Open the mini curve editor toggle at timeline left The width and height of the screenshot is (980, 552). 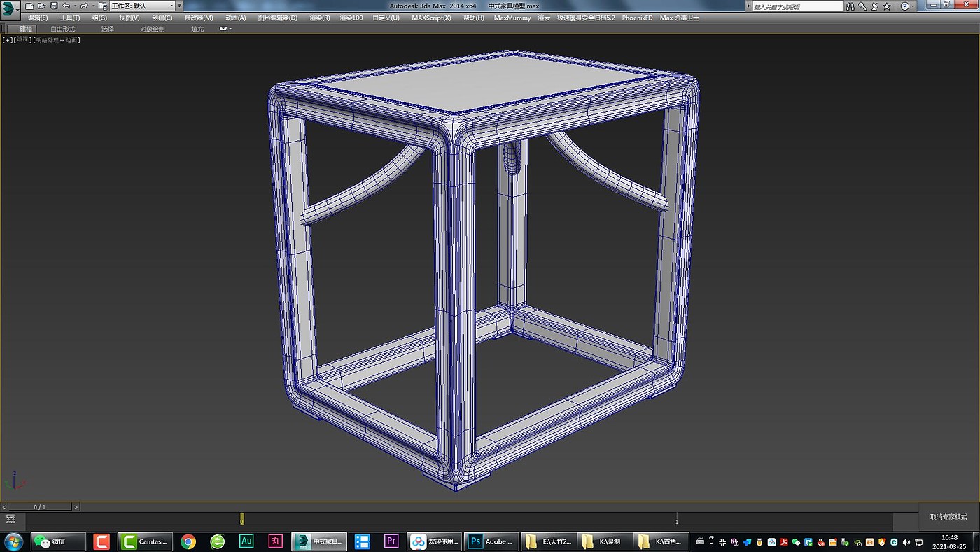(10, 519)
